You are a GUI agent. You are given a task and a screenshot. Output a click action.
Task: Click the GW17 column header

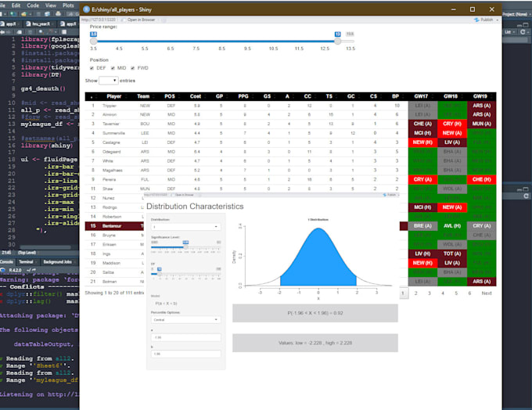coord(422,96)
